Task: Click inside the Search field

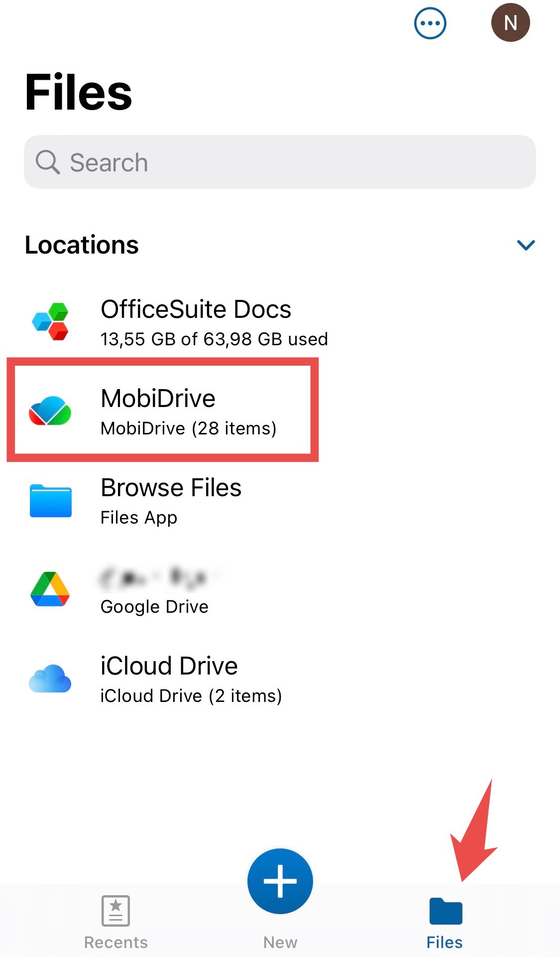Action: tap(280, 162)
